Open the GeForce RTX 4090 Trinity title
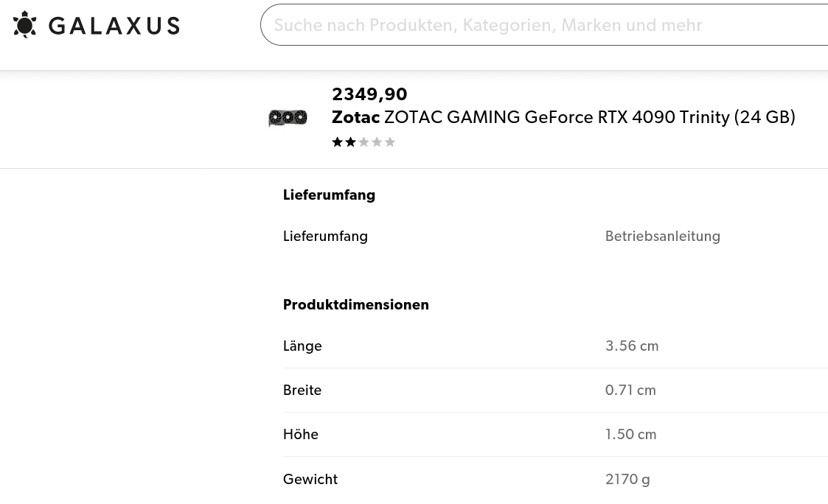Viewport: 828px width, 504px height. pos(589,117)
